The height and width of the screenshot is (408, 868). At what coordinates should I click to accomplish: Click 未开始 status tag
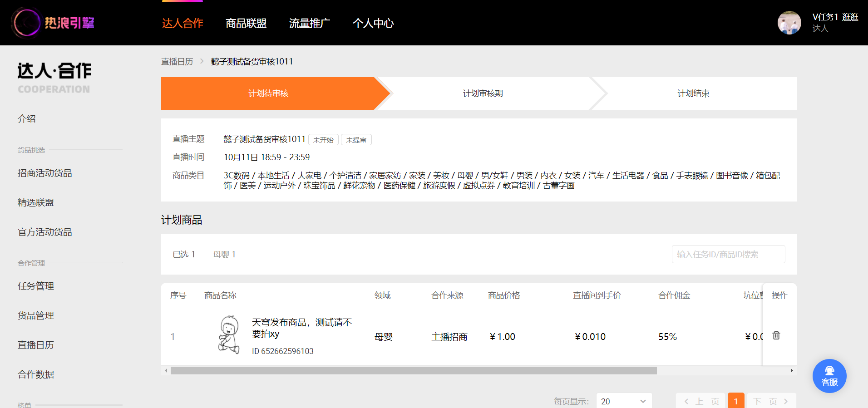[323, 140]
